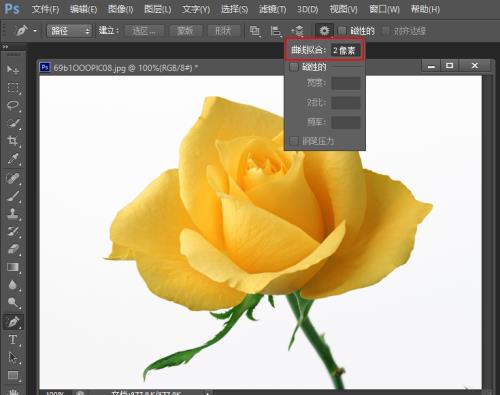Select the Rectangle shape tool

[x=13, y=375]
